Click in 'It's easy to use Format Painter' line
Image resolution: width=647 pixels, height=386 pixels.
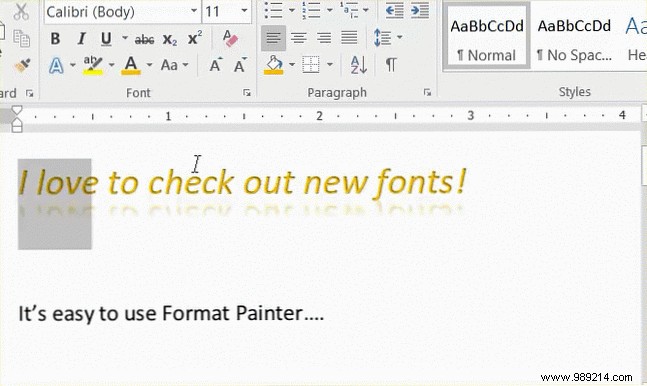(x=171, y=313)
